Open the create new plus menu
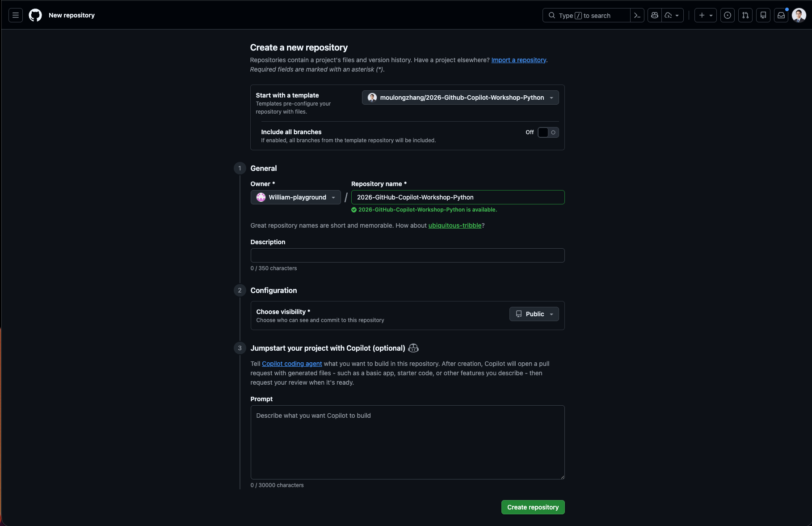 click(x=706, y=15)
